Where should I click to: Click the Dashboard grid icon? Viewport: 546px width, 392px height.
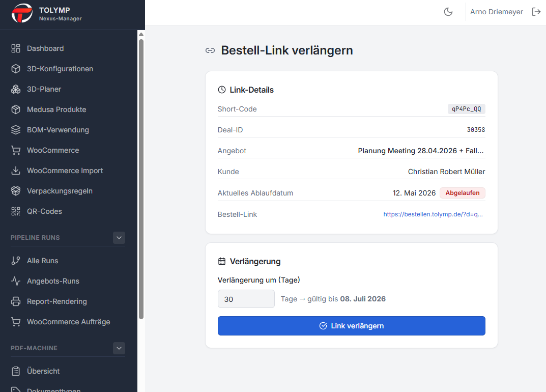click(16, 48)
